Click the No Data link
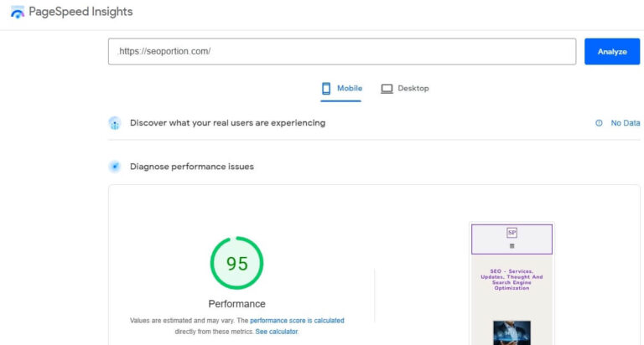 tap(625, 123)
